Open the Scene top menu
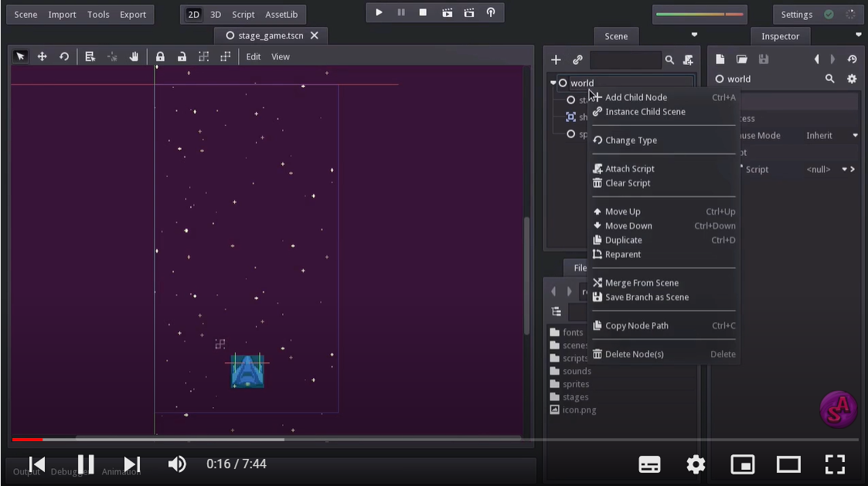The height and width of the screenshot is (486, 868). tap(26, 15)
